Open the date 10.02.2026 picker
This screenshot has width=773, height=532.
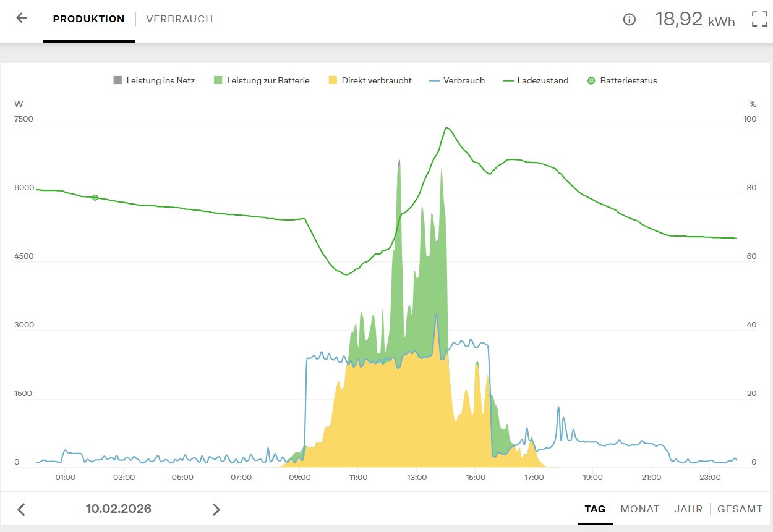tap(119, 509)
